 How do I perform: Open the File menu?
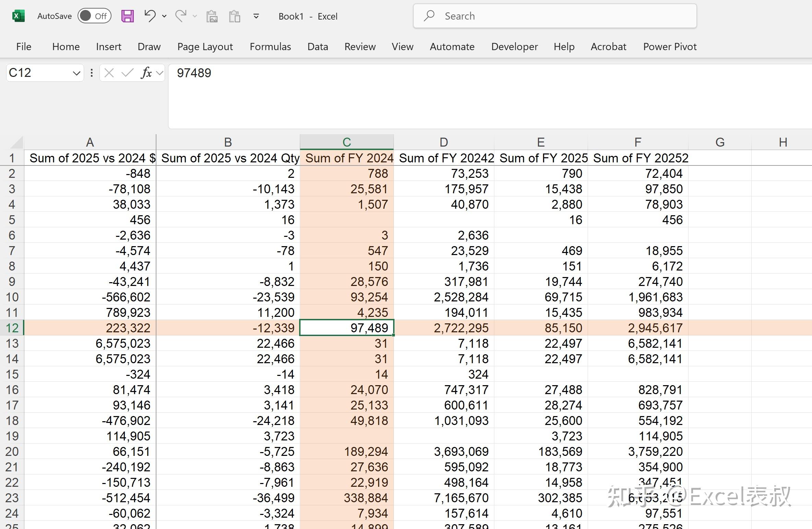tap(23, 46)
